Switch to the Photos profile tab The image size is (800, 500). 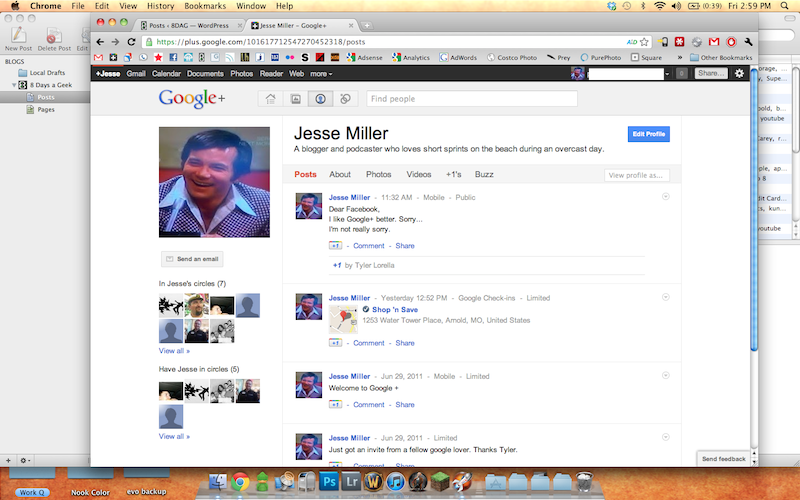[x=379, y=174]
